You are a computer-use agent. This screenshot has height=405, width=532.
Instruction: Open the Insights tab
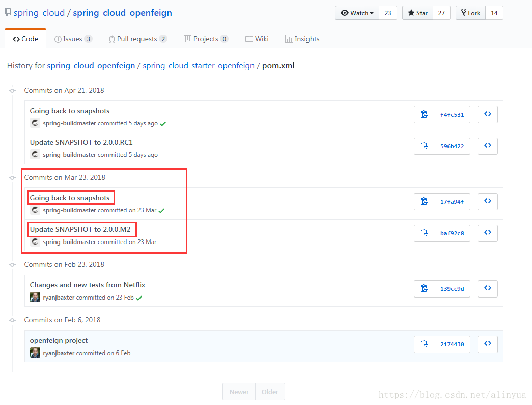point(302,39)
